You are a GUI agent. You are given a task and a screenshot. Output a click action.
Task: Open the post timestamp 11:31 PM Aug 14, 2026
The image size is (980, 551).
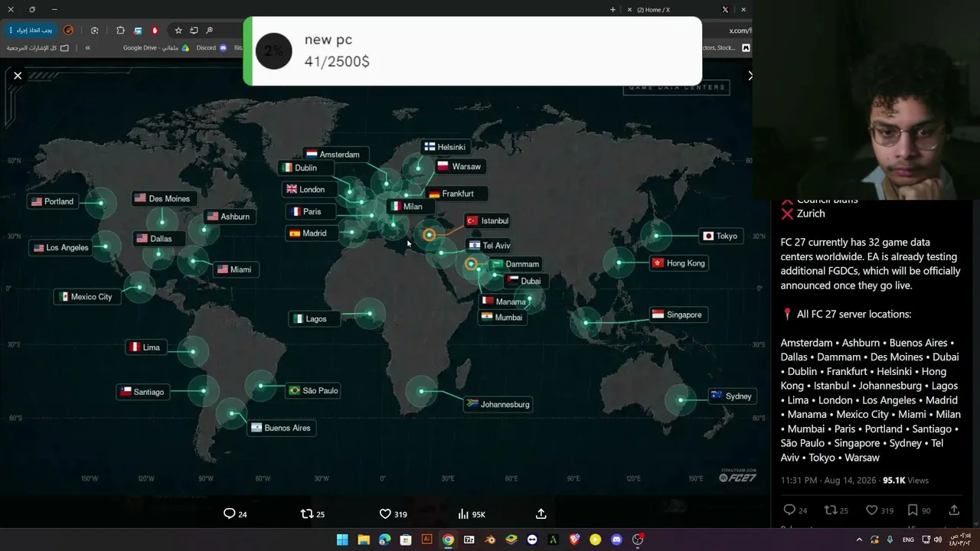828,481
